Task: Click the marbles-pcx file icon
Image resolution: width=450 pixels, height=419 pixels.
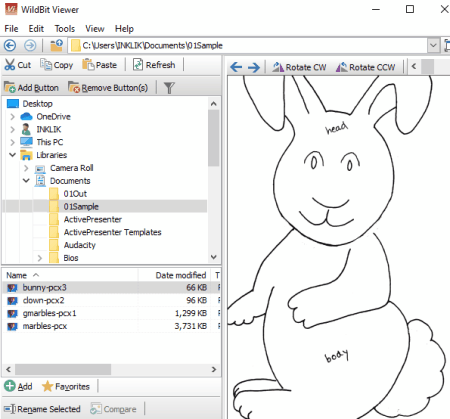Action: click(12, 326)
